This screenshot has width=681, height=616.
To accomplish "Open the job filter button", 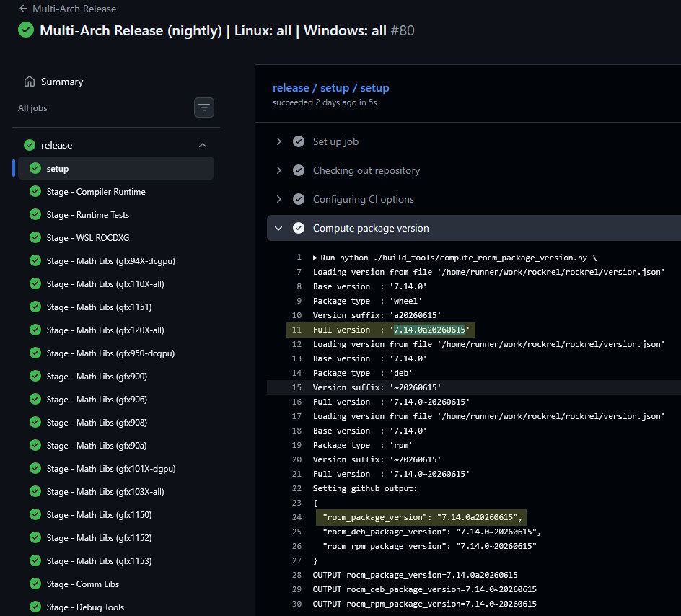I will pos(204,107).
